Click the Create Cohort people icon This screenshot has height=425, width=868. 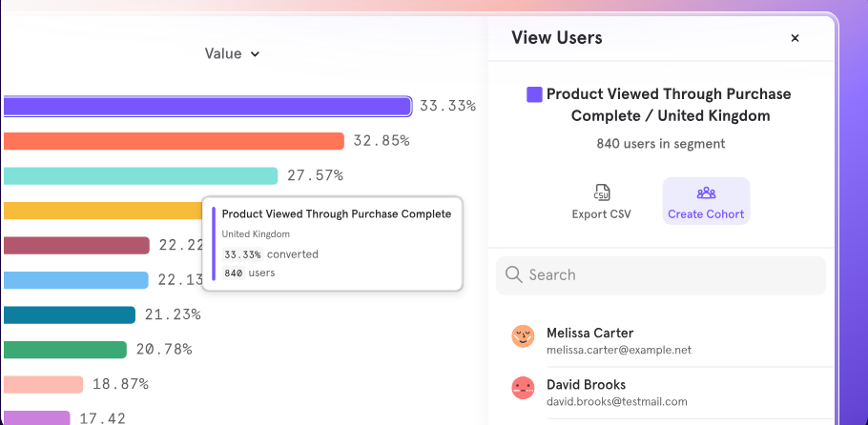[706, 192]
